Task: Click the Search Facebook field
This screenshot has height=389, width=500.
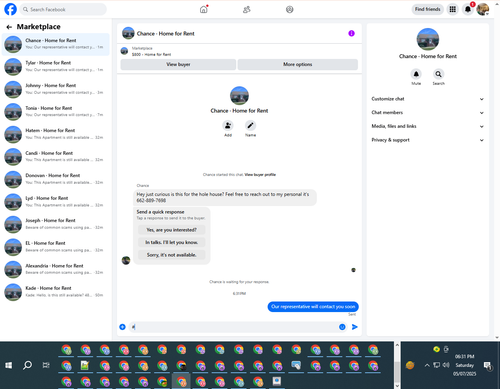Action: (x=63, y=9)
